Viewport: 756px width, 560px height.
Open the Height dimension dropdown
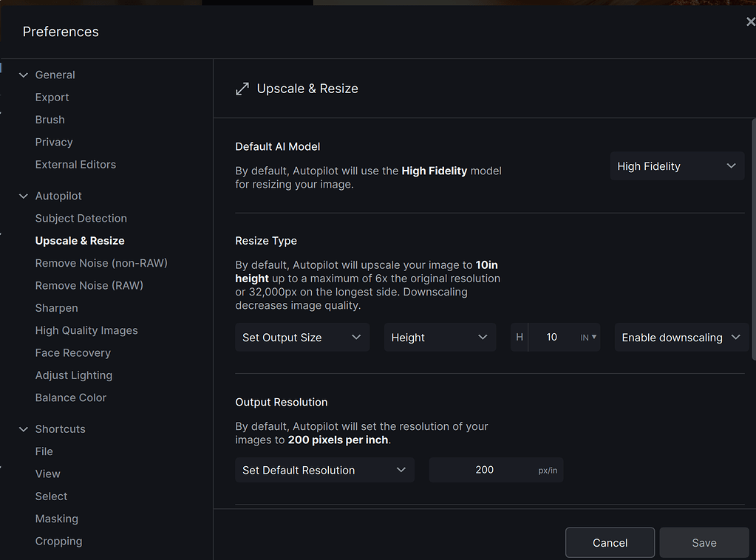point(439,336)
